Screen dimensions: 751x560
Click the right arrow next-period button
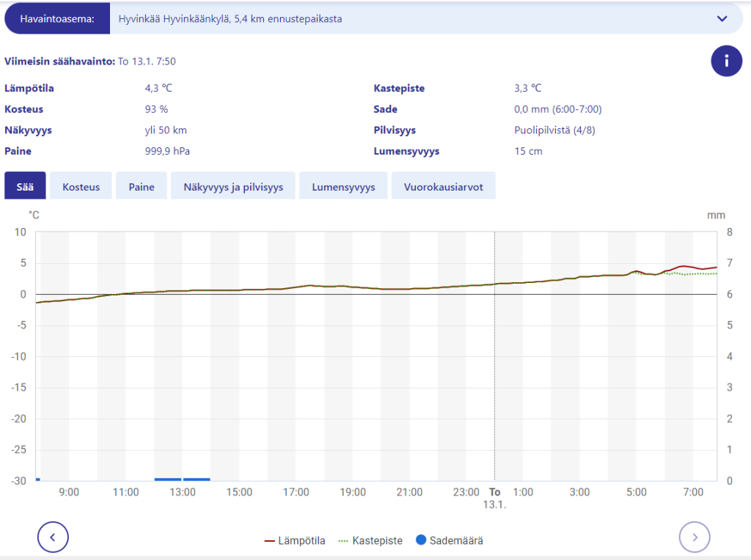coord(695,537)
